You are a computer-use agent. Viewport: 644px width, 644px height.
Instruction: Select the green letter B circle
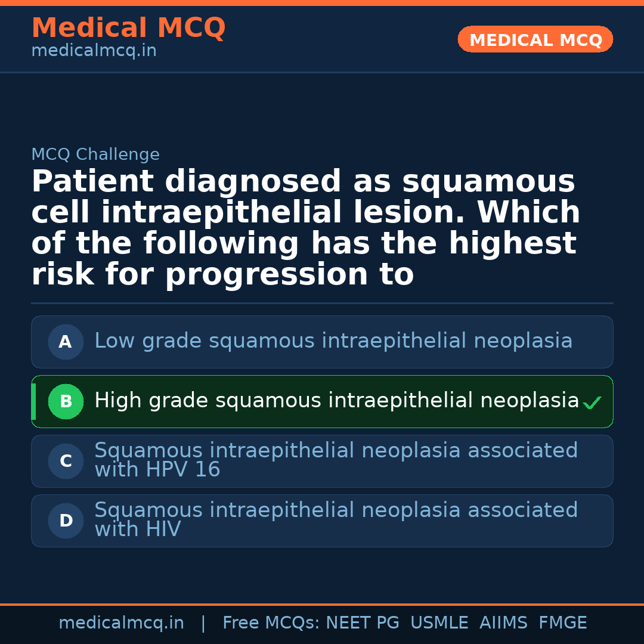pyautogui.click(x=66, y=402)
